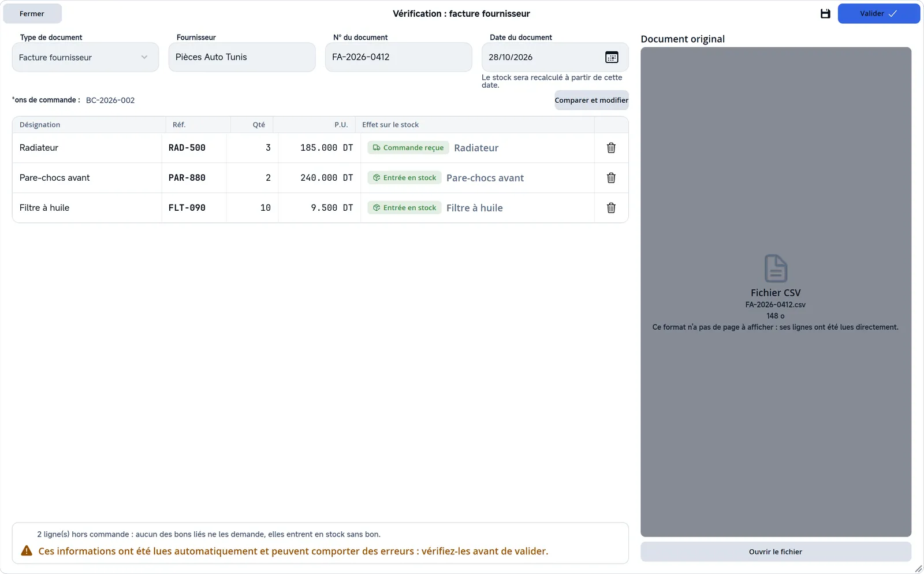Click the N° du document field
Image resolution: width=924 pixels, height=574 pixels.
(x=398, y=57)
